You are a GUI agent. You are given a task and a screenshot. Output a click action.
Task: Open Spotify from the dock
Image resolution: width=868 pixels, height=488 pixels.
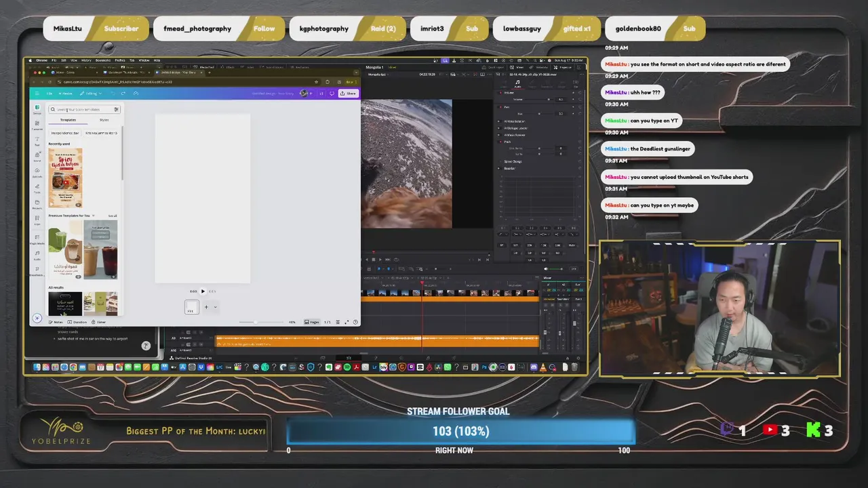(x=347, y=367)
